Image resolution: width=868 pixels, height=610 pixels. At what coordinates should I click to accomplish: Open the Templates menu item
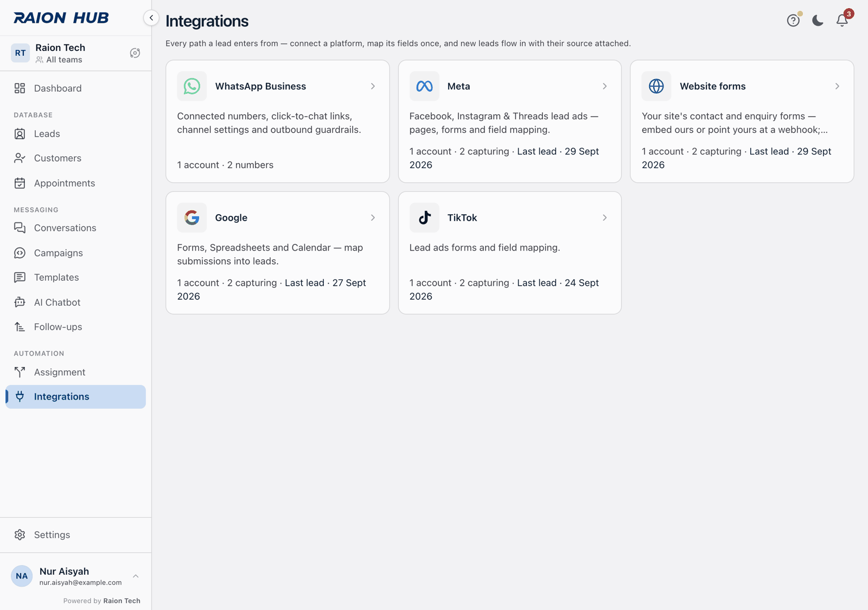tap(75, 278)
